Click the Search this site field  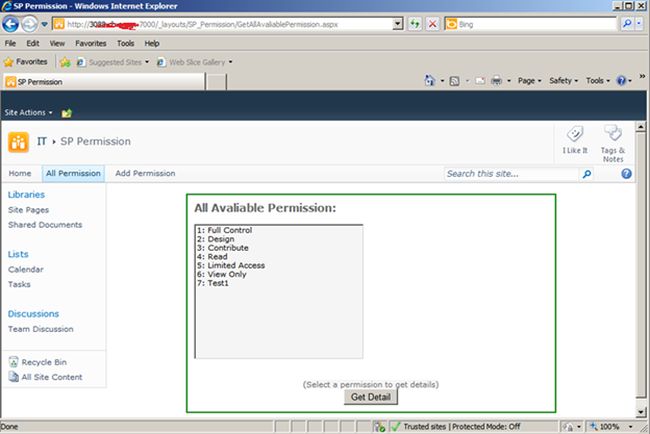(511, 174)
